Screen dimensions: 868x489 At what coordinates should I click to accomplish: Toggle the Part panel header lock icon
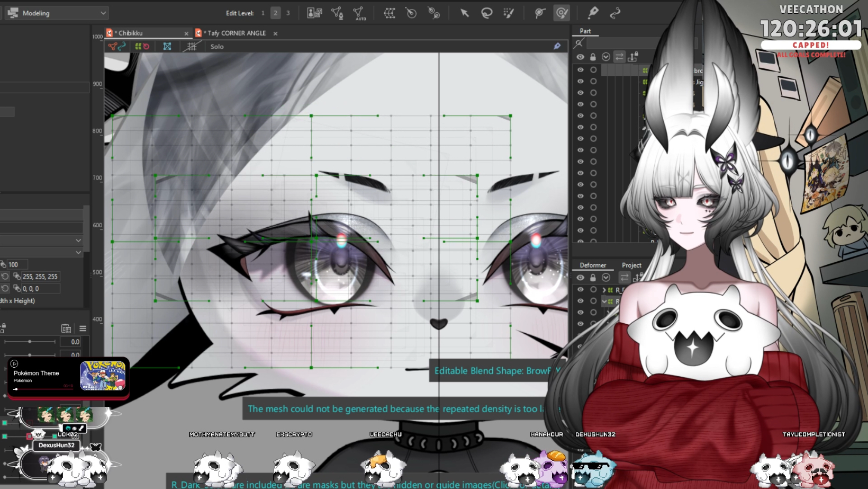pos(593,57)
